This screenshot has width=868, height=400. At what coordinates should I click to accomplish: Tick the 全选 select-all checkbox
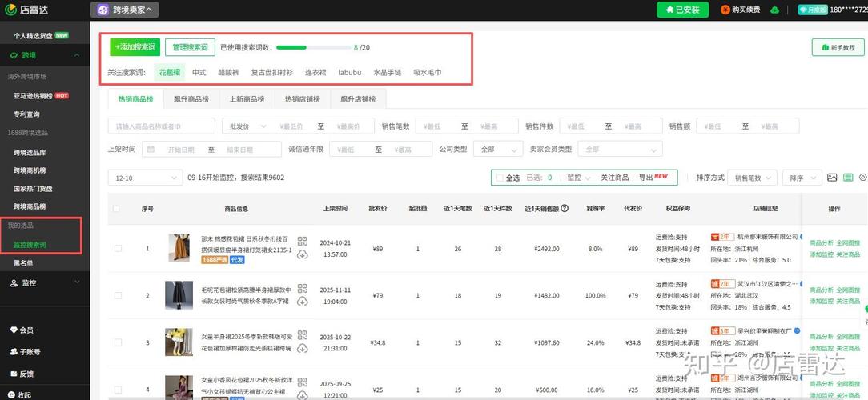click(500, 178)
